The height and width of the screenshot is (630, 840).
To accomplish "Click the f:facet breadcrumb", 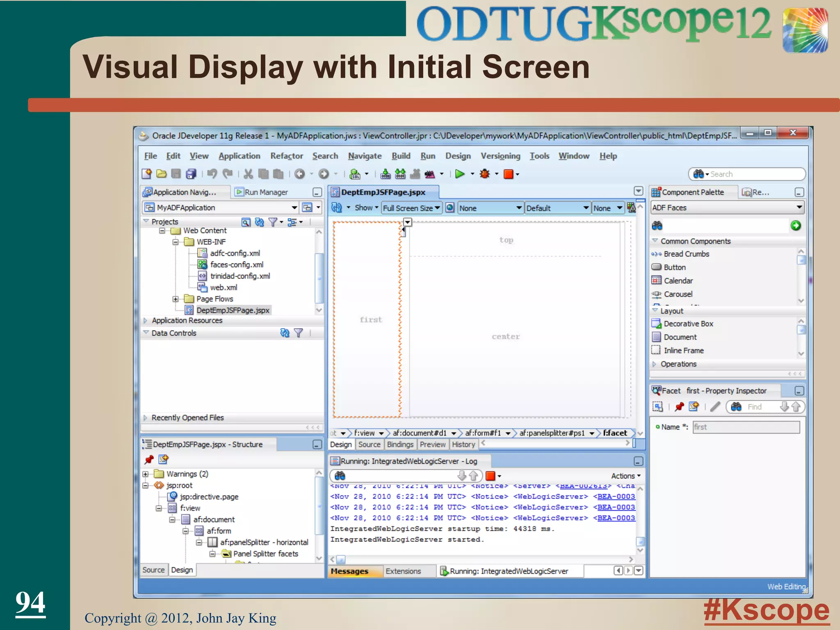I will pyautogui.click(x=614, y=433).
